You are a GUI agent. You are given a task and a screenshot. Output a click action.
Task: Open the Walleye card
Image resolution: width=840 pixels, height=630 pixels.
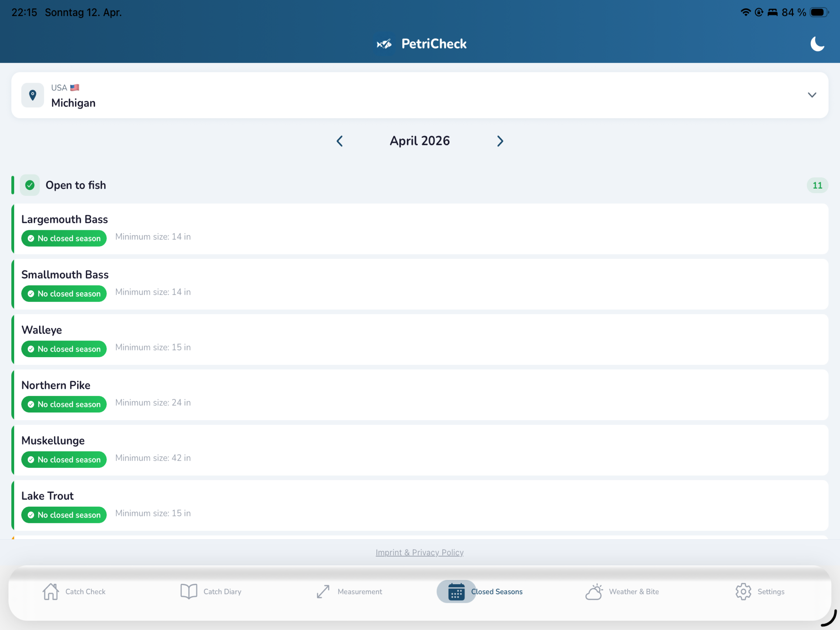[x=420, y=339]
